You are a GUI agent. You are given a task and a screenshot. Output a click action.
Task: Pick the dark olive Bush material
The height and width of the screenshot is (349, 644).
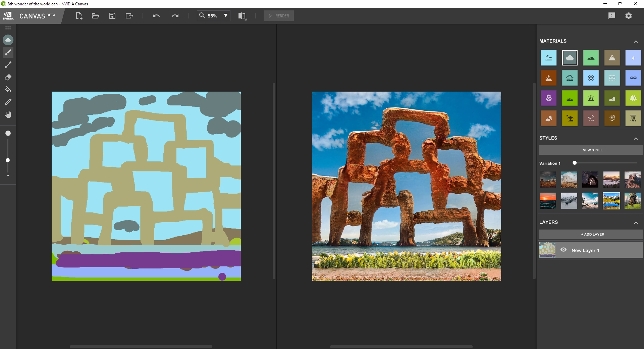(612, 98)
